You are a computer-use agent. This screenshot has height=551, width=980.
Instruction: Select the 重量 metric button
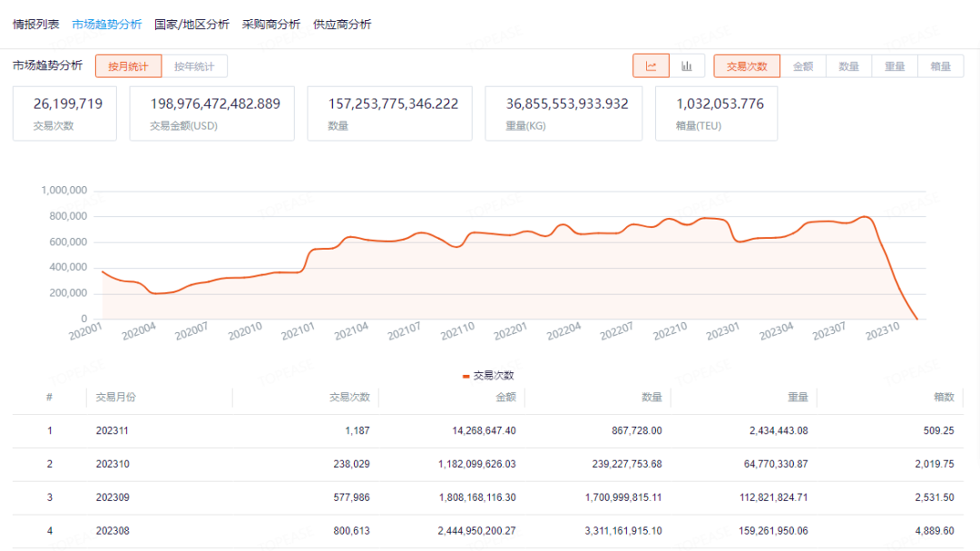pos(895,66)
